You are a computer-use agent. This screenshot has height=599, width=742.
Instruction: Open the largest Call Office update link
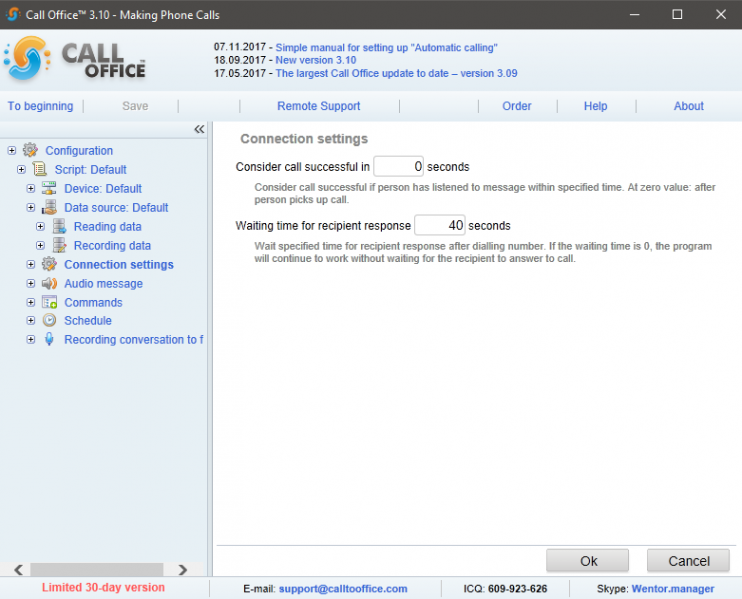[x=396, y=73]
